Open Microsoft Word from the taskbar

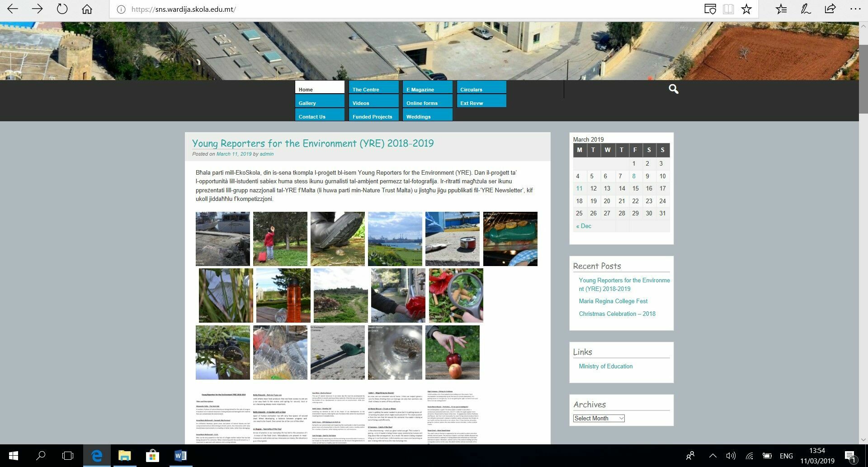pos(180,456)
